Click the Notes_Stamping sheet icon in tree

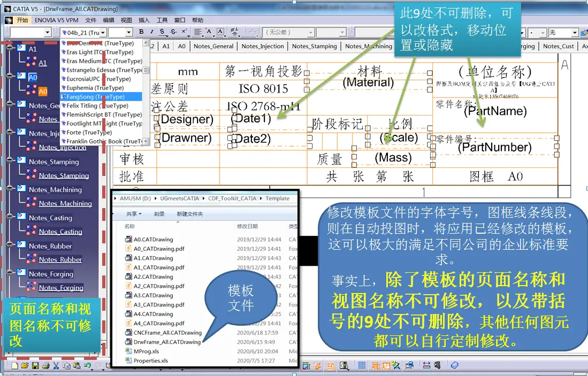(x=21, y=160)
